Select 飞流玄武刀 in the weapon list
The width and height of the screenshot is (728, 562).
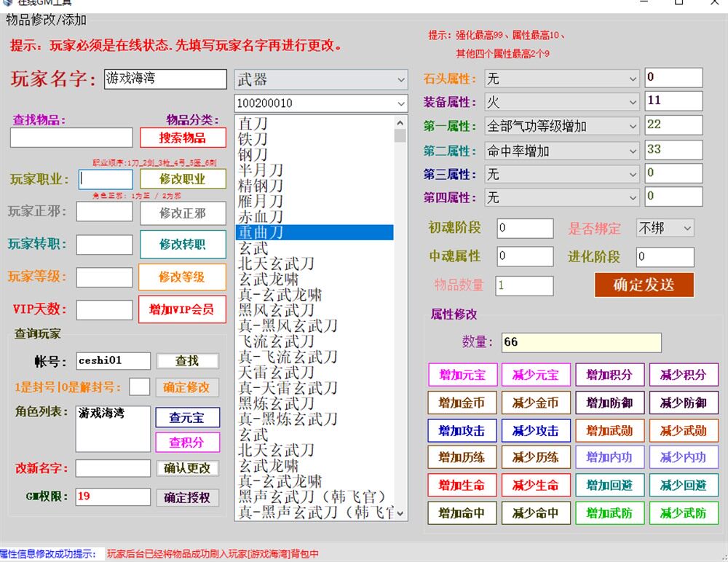(314, 341)
